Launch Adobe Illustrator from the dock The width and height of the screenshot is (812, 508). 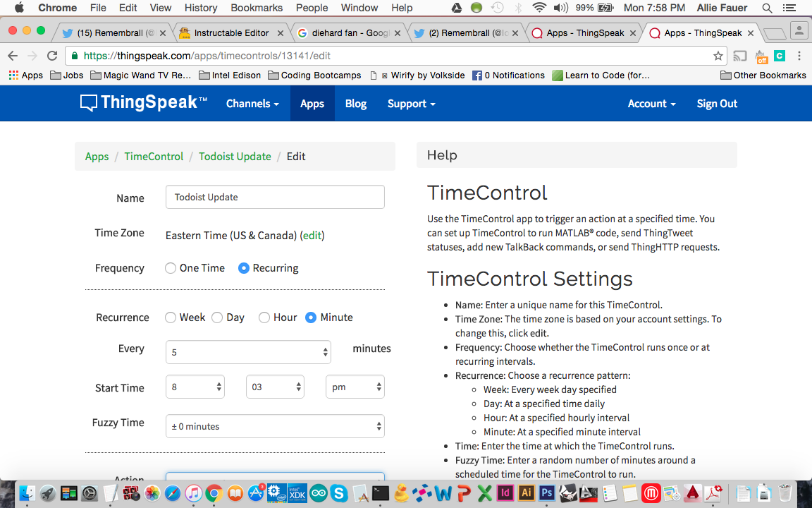click(x=526, y=493)
